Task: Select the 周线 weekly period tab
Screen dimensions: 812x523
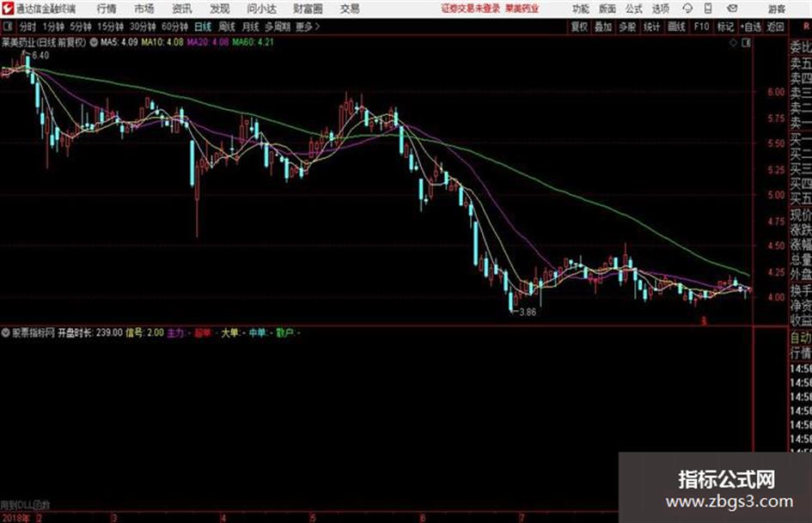Action: point(227,27)
